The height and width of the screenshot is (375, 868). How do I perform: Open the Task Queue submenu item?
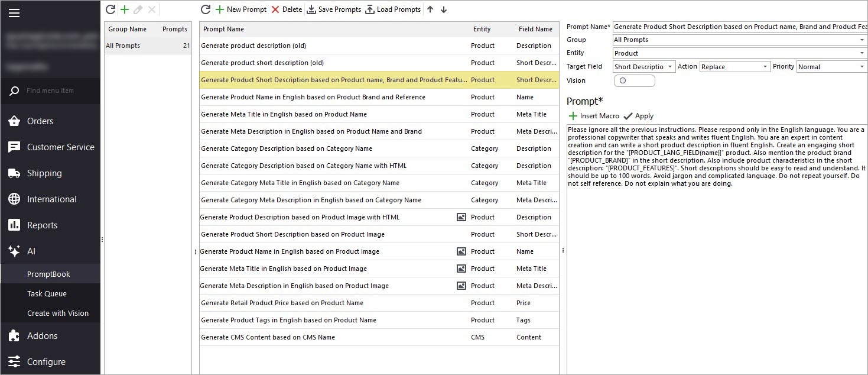click(50, 293)
